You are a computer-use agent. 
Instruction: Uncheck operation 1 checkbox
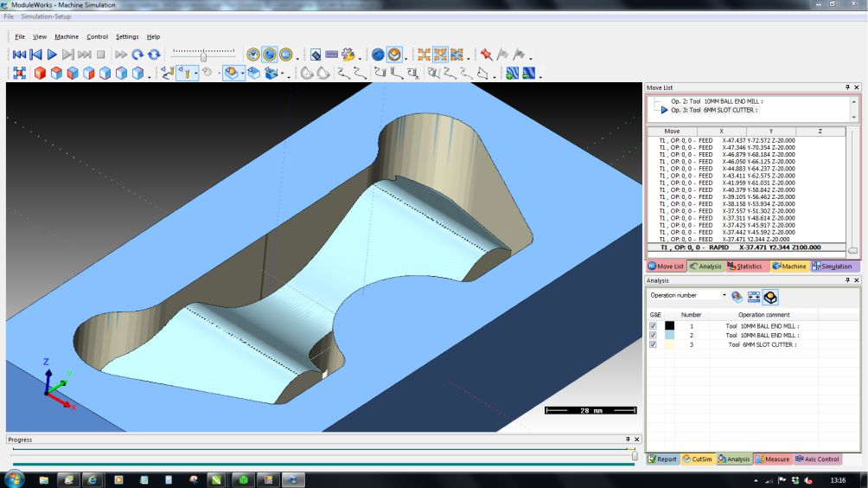654,326
